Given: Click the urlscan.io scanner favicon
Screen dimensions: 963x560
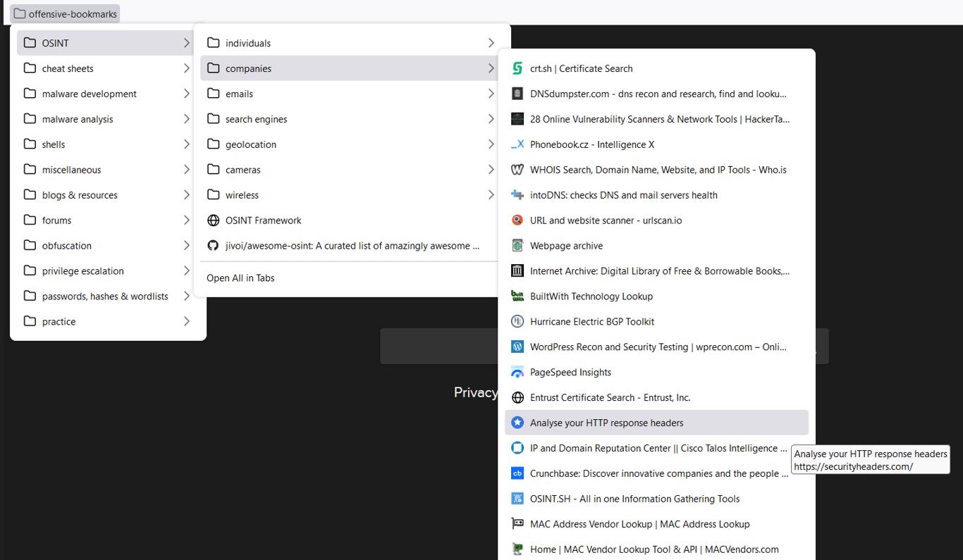Looking at the screenshot, I should click(517, 220).
